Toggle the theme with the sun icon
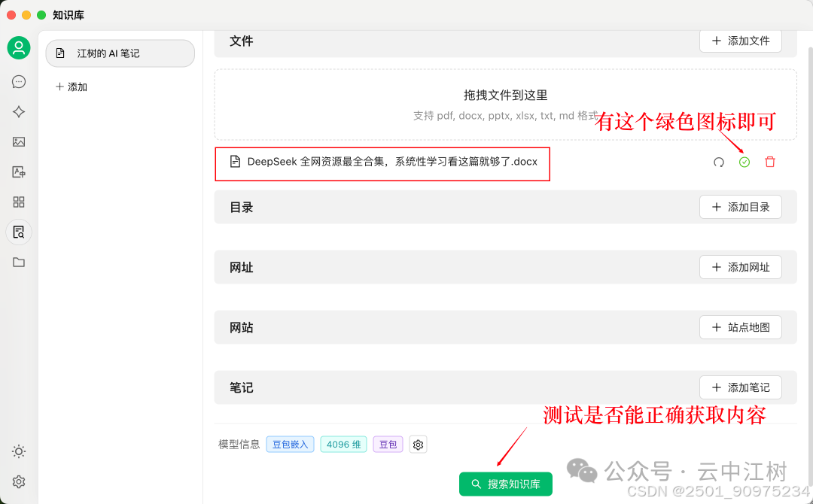The image size is (813, 504). pyautogui.click(x=19, y=451)
